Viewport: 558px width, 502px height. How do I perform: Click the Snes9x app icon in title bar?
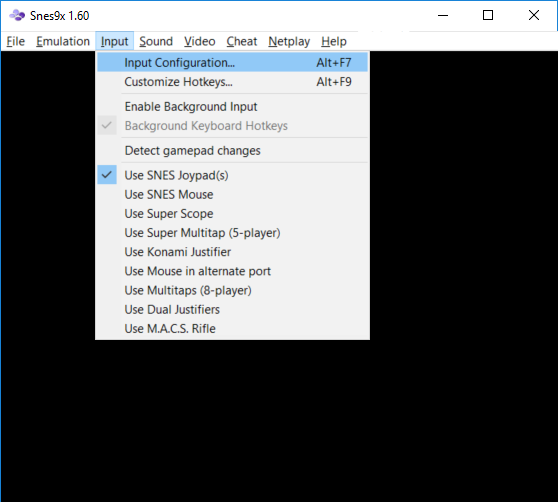(17, 15)
